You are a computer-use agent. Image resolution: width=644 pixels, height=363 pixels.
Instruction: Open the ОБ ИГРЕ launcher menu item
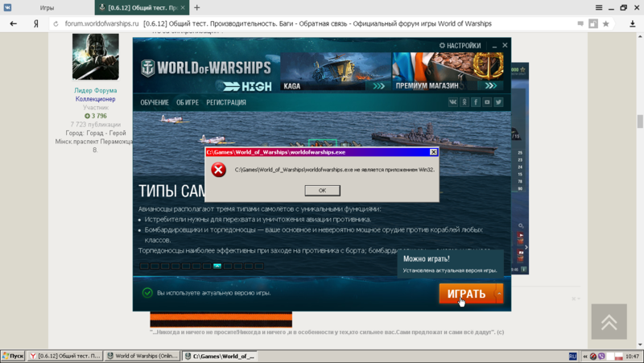pos(188,103)
